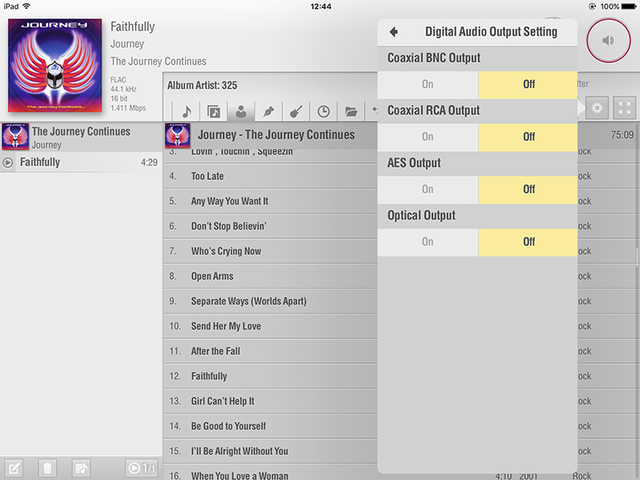Image resolution: width=640 pixels, height=480 pixels.
Task: Click the trash icon to delete playlist items
Action: (x=47, y=467)
